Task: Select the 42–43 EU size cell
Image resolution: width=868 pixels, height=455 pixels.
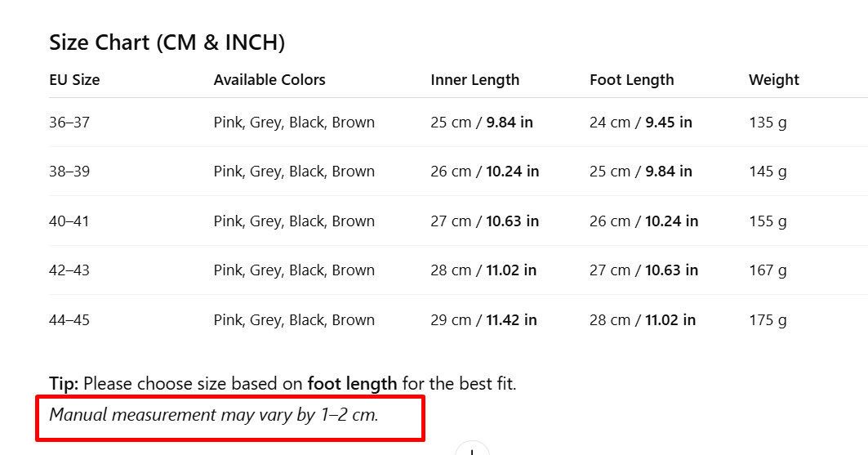Action: 69,270
